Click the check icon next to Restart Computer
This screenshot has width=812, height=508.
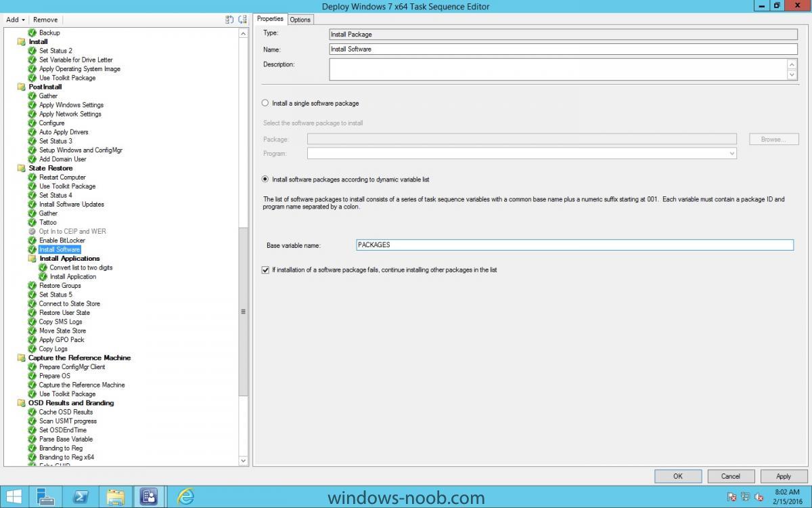(32, 177)
